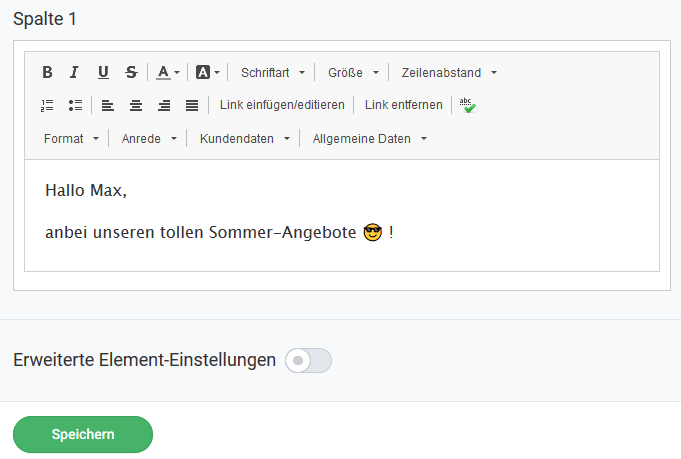Image resolution: width=681 pixels, height=459 pixels.
Task: Align text right
Action: tap(164, 105)
